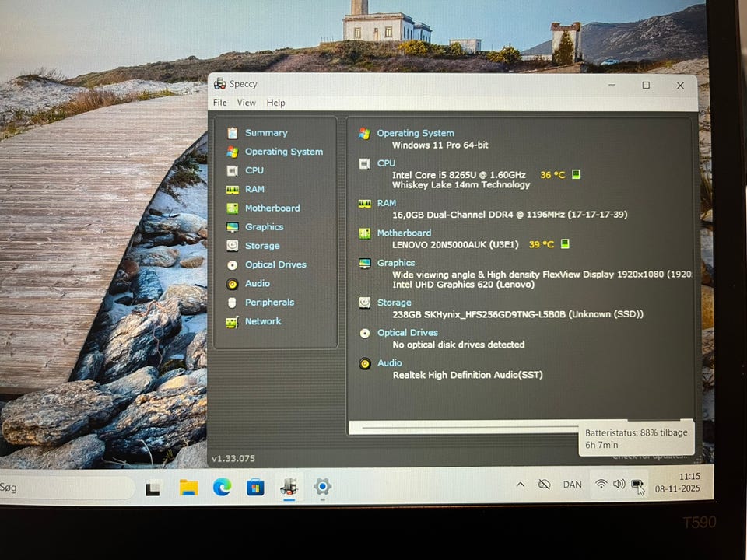
Task: Click the Optical Drives disc icon in sidebar
Action: 232,264
